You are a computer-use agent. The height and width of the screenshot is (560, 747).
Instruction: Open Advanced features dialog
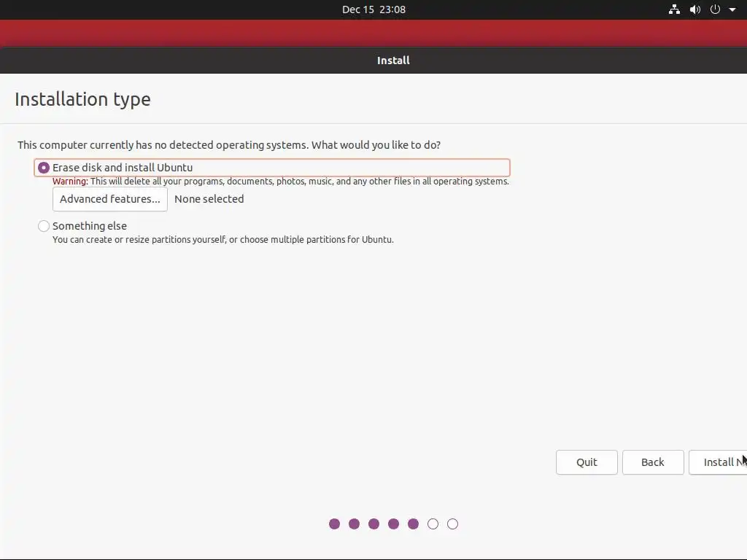[x=110, y=199]
